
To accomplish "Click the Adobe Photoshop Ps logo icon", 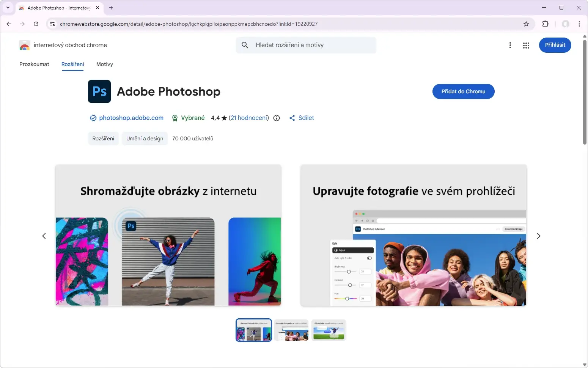I will (99, 91).
